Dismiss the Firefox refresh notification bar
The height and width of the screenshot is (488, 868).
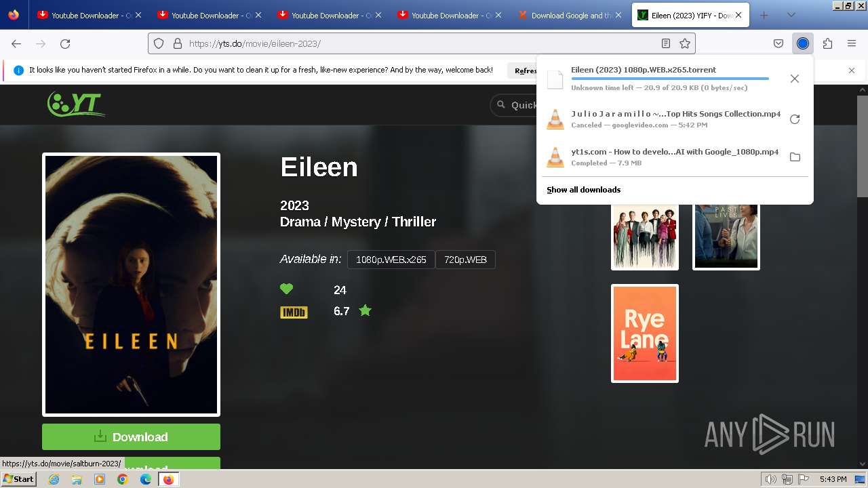click(x=852, y=70)
